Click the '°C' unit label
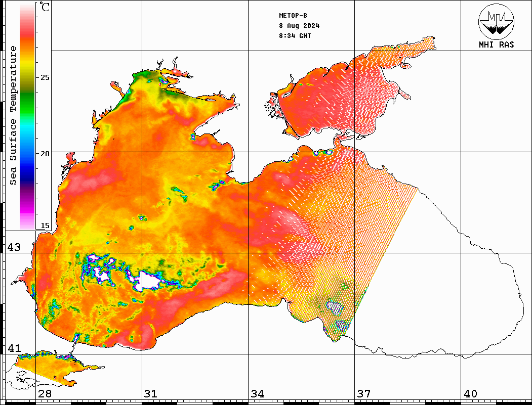532x405 pixels. point(45,7)
